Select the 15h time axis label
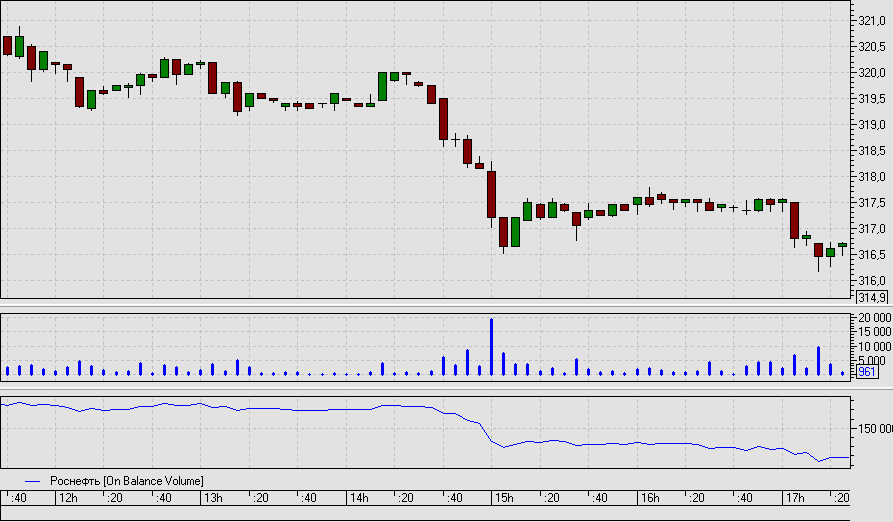The image size is (893, 522). [x=504, y=498]
